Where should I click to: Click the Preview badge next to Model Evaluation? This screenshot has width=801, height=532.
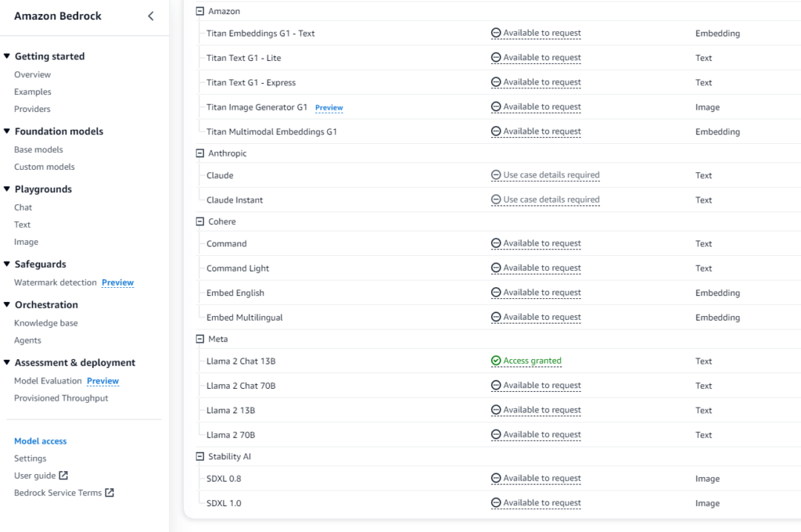102,381
